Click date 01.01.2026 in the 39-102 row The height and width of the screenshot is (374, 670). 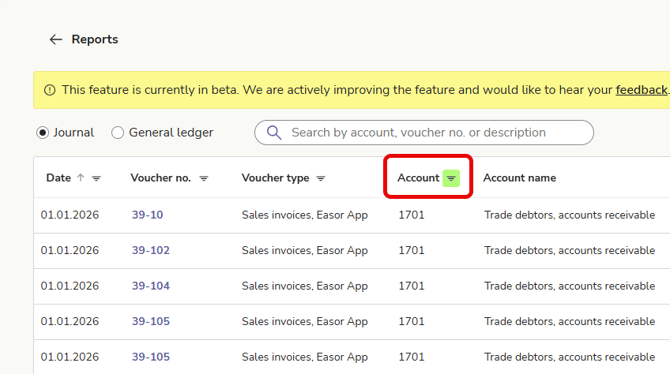point(70,250)
